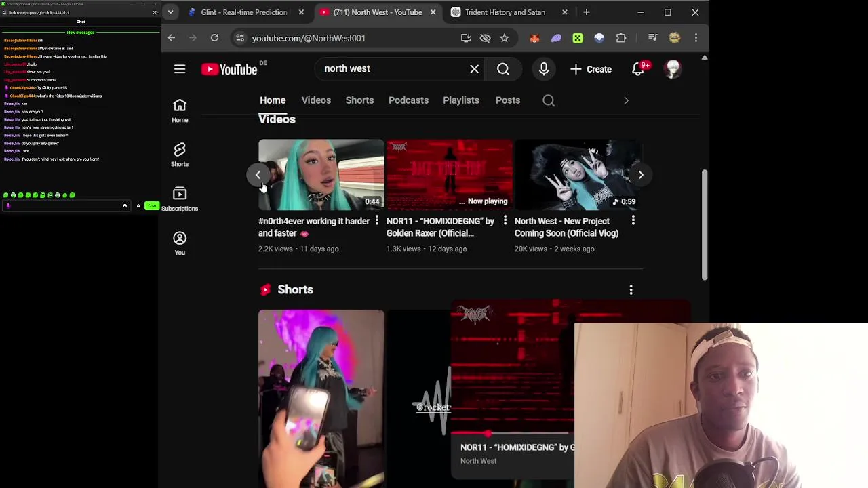Open the You section in the sidebar
This screenshot has width=868, height=488.
180,243
